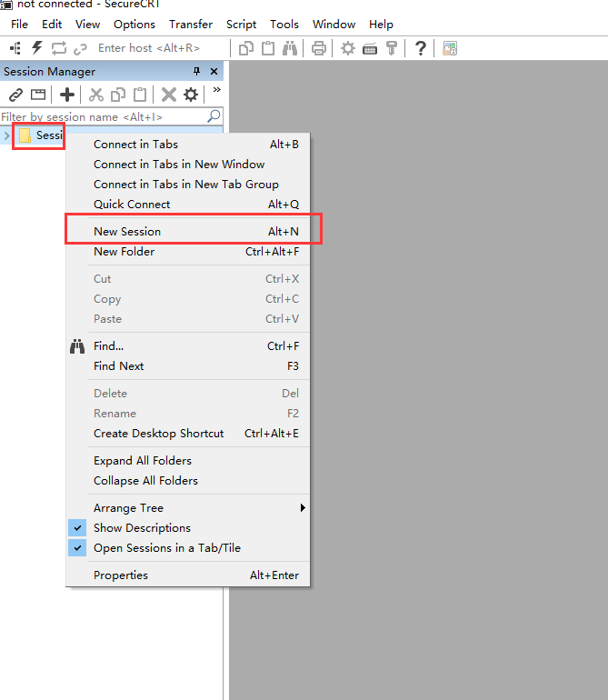This screenshot has width=608, height=700.
Task: Click the Print icon
Action: 319,48
